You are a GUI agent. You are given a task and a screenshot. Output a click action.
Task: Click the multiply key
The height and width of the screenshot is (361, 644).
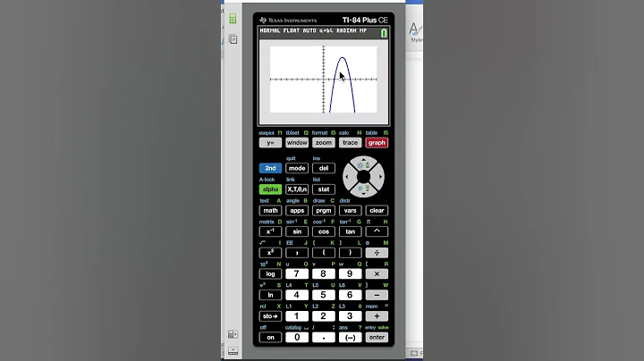click(377, 274)
